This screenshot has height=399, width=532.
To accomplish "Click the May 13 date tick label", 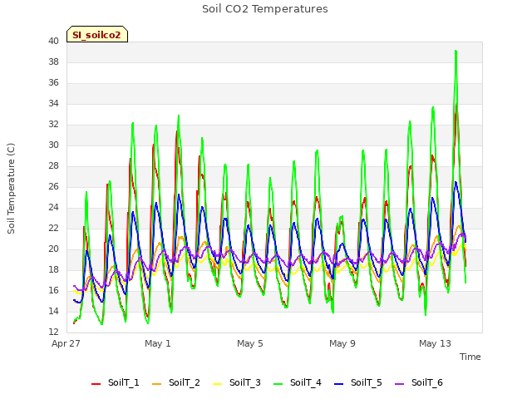I will click(435, 343).
